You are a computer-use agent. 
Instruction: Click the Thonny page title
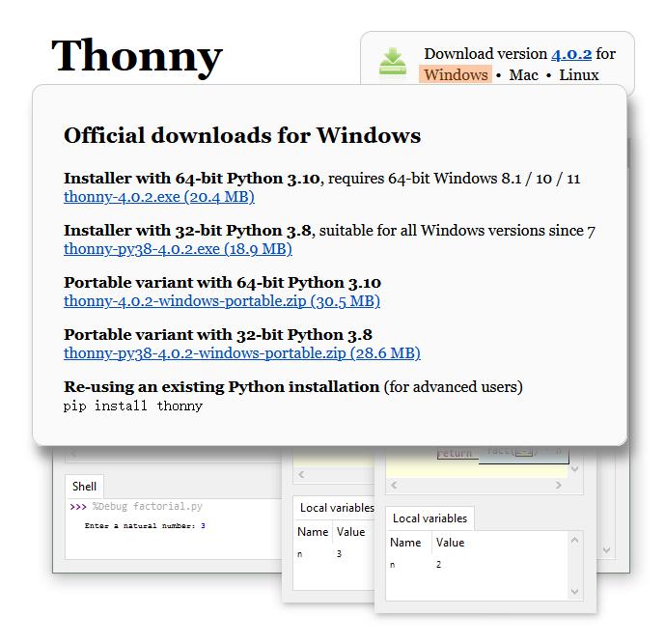136,57
